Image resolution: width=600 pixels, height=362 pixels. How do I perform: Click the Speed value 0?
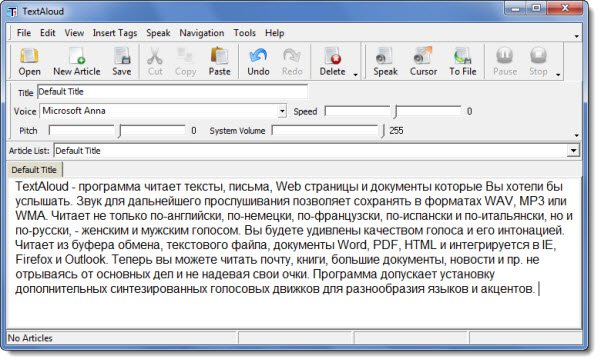click(470, 111)
